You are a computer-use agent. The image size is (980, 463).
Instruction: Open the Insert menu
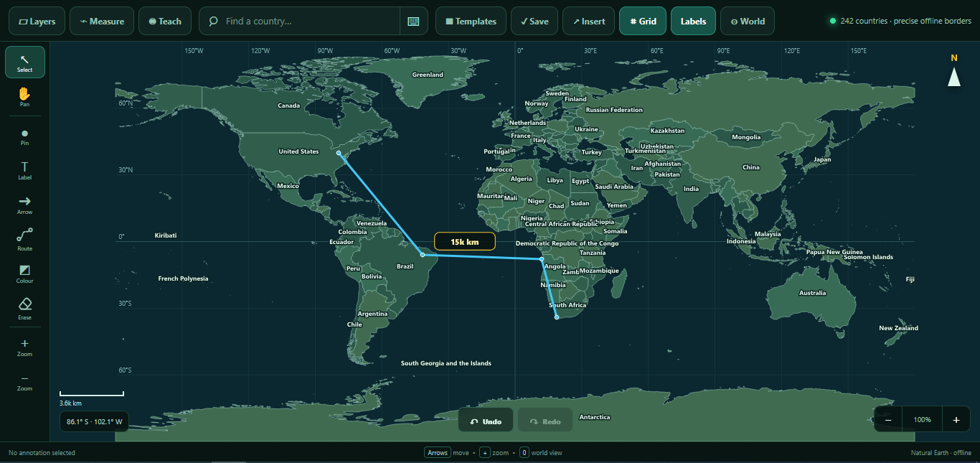[x=589, y=22]
